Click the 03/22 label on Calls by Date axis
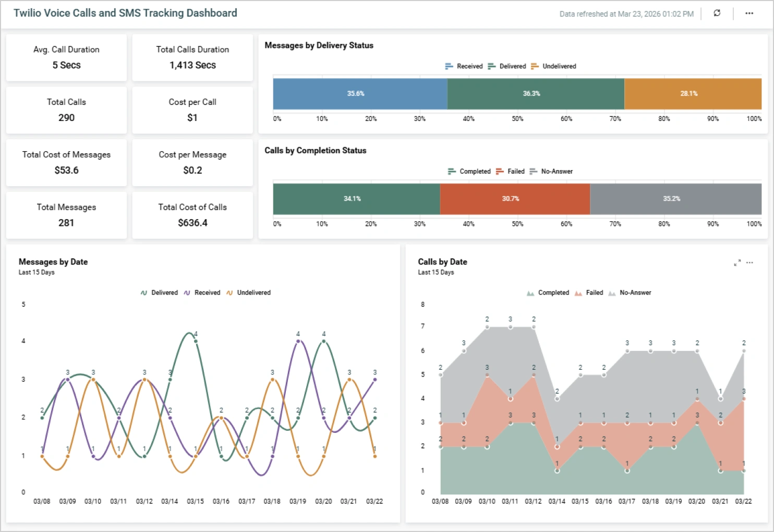 click(743, 501)
